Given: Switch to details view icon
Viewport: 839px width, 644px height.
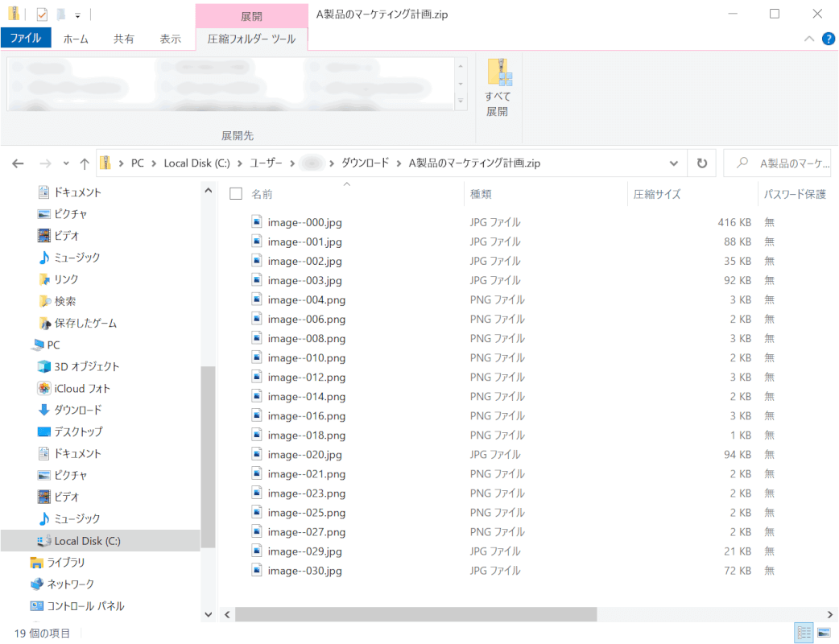Looking at the screenshot, I should [804, 633].
